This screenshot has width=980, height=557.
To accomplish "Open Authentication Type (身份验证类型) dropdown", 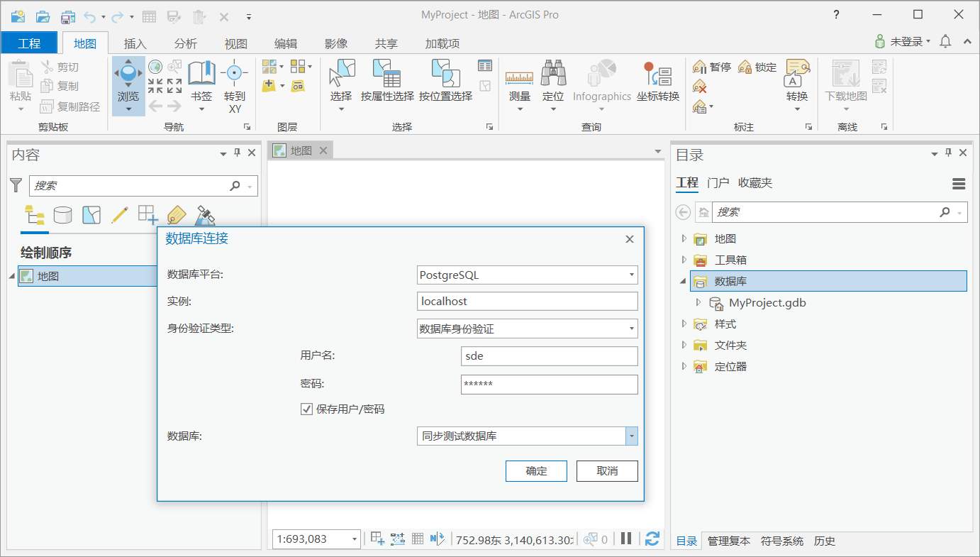I will (x=528, y=329).
